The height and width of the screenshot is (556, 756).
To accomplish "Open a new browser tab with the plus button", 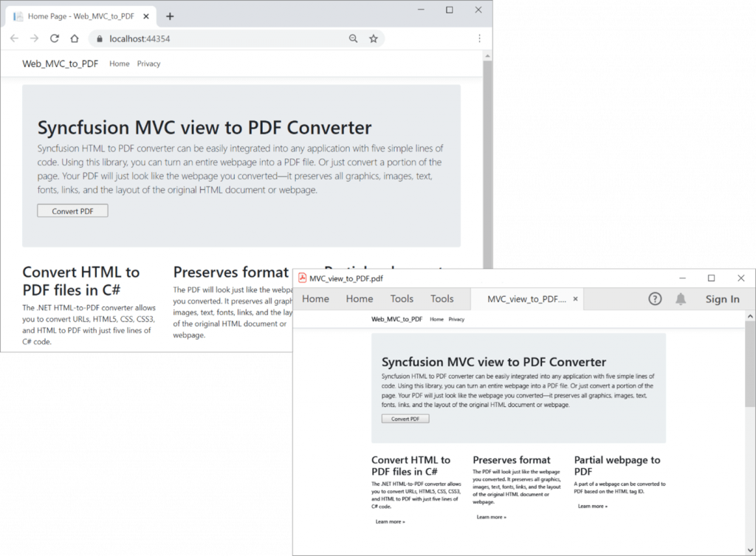I will pyautogui.click(x=170, y=15).
